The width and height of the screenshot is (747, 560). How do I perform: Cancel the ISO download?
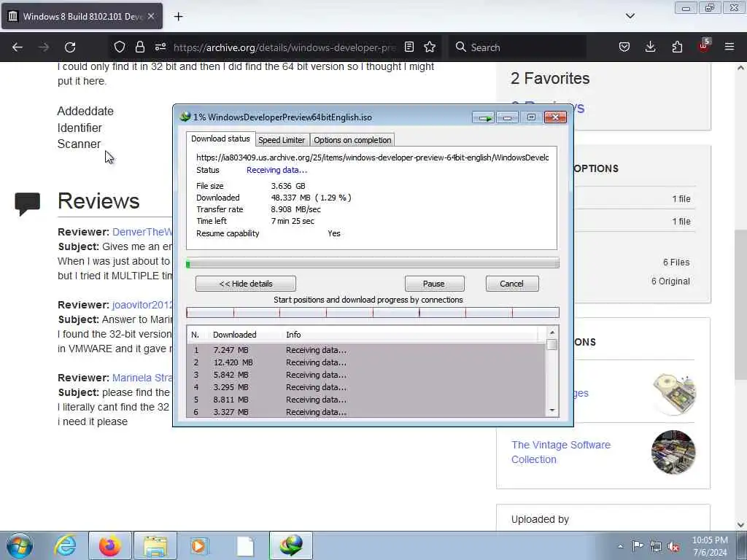pyautogui.click(x=512, y=284)
